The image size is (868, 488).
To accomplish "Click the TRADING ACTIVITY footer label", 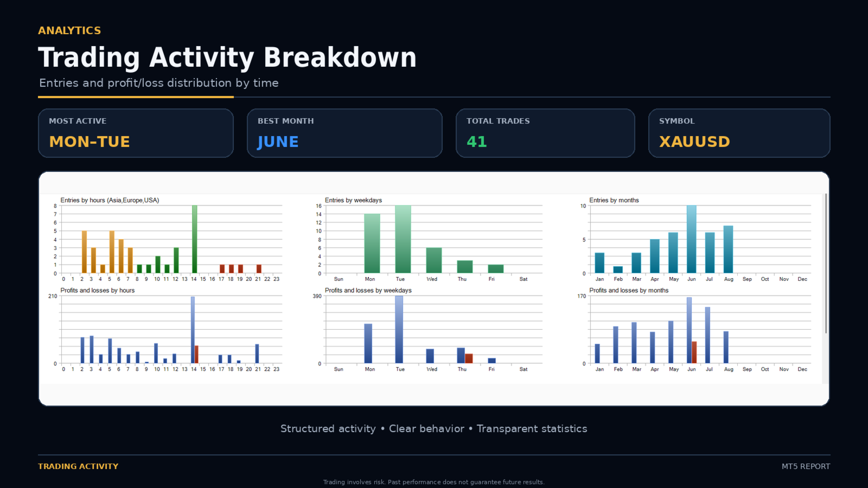I will [x=78, y=466].
